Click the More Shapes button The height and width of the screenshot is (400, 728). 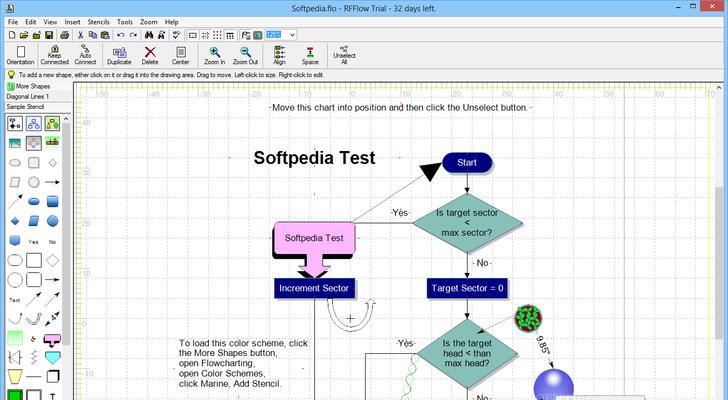click(29, 86)
